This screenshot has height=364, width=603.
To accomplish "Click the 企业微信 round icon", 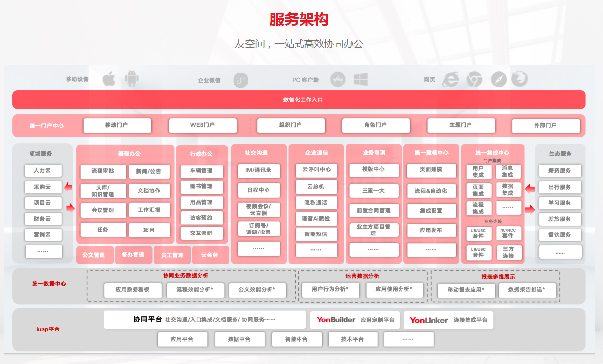I will pyautogui.click(x=240, y=80).
